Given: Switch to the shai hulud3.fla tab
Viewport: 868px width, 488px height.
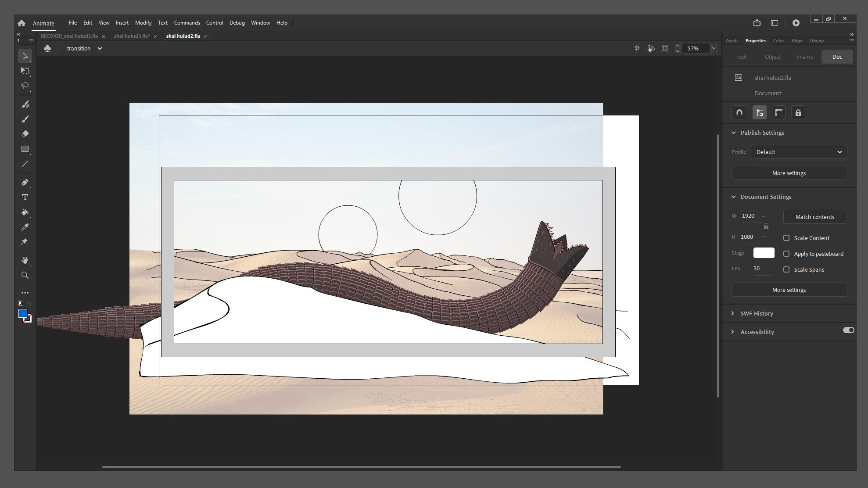Looking at the screenshot, I should (x=132, y=36).
